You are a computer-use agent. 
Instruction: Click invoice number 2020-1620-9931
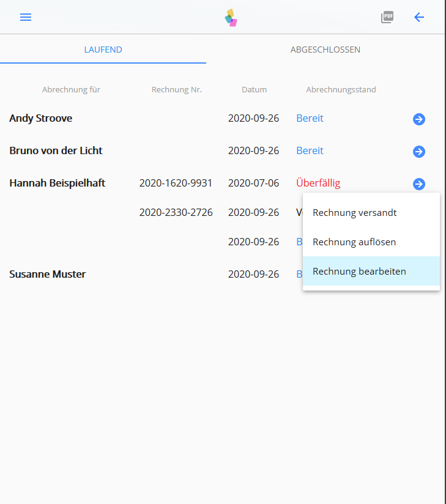point(176,183)
